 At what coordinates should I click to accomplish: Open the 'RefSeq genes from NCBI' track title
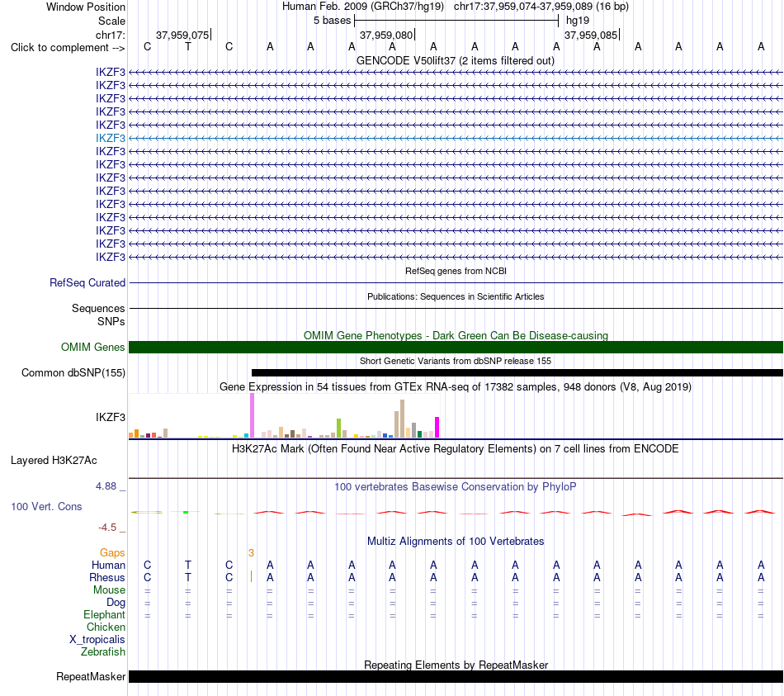(456, 271)
